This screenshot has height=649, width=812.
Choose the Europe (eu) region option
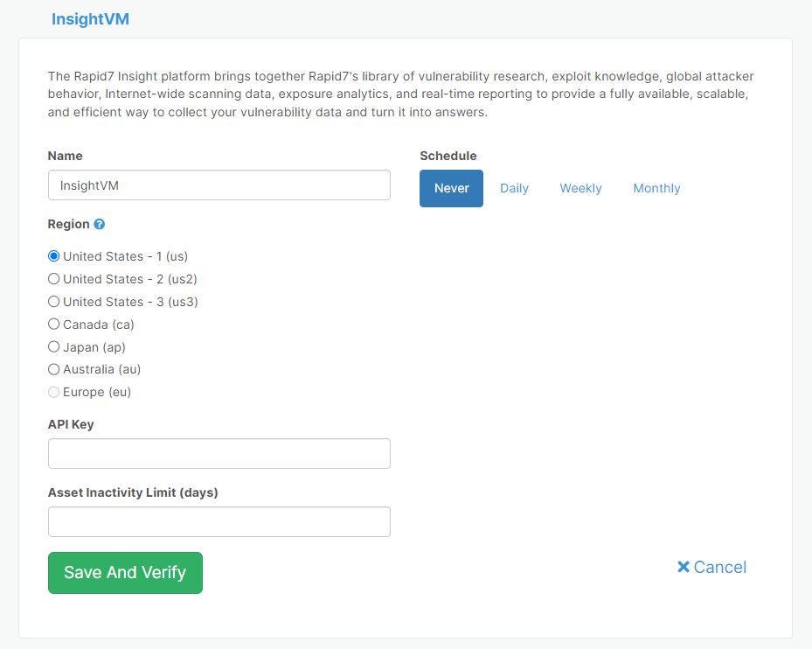click(x=53, y=392)
